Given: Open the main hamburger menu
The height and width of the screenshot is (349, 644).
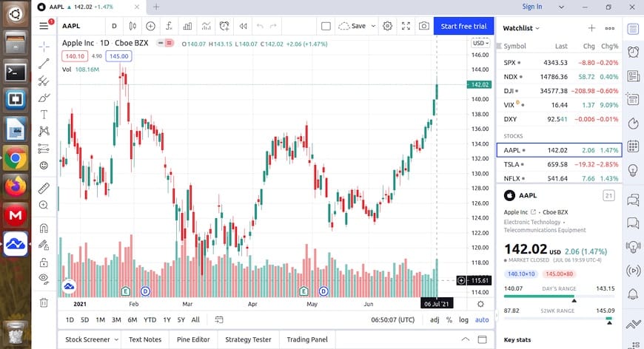Looking at the screenshot, I should tap(44, 26).
